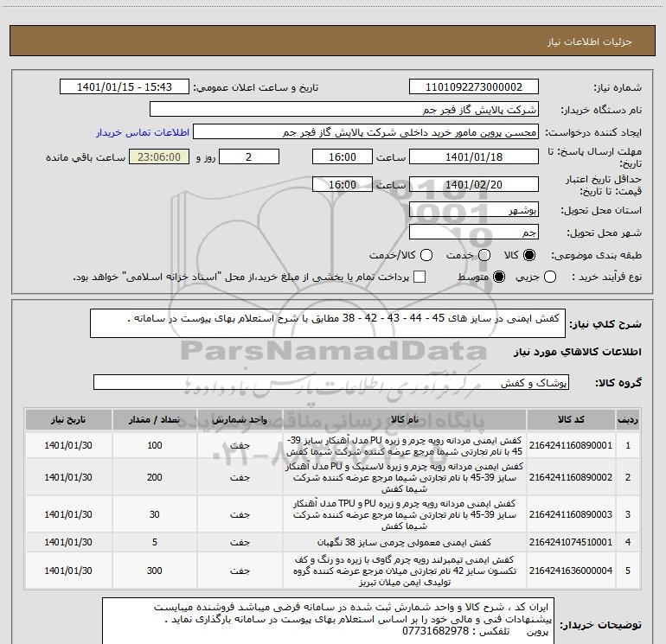The width and height of the screenshot is (666, 644).
Task: Click the delivery province field بوشهر
Action: (x=474, y=209)
